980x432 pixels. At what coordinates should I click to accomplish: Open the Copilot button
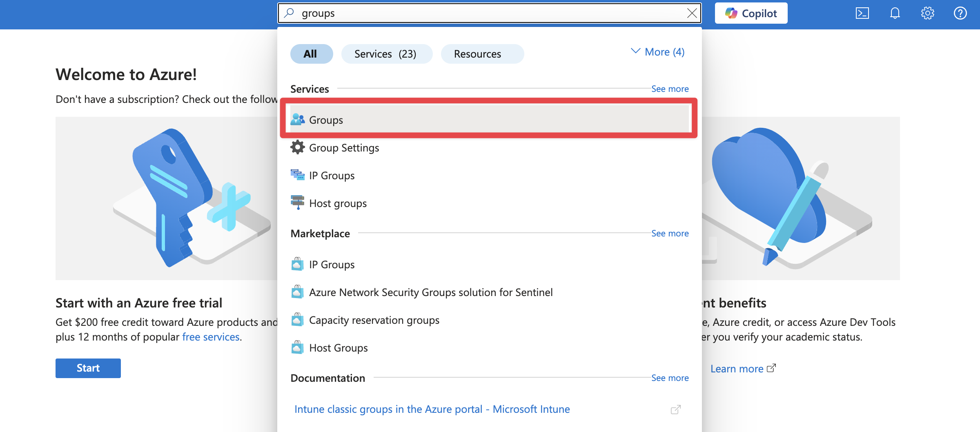click(751, 13)
